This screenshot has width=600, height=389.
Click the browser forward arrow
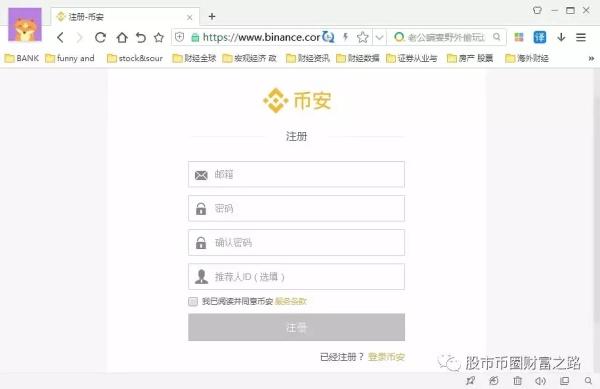(x=79, y=37)
